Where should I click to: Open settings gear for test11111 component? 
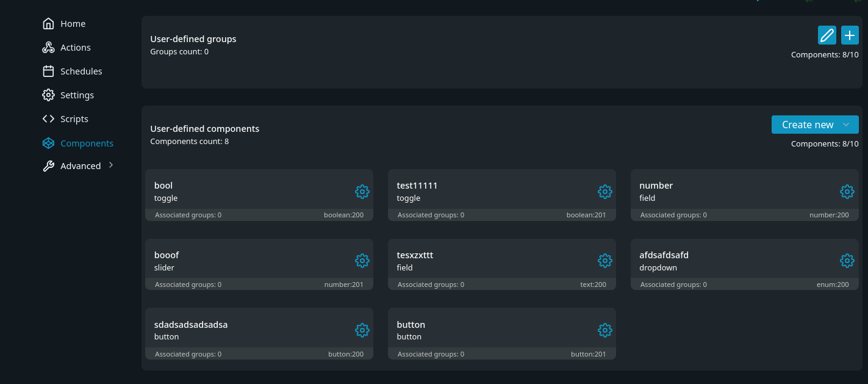coord(604,192)
